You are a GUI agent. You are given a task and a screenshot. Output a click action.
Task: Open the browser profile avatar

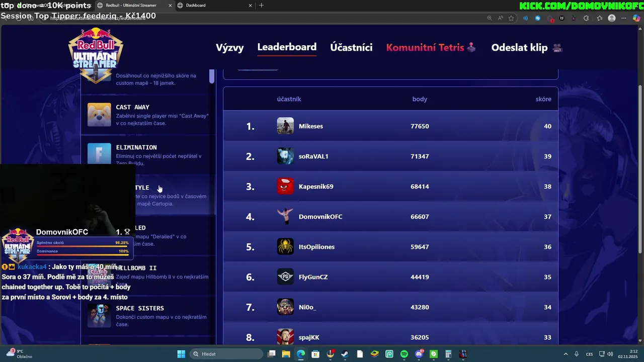612,18
